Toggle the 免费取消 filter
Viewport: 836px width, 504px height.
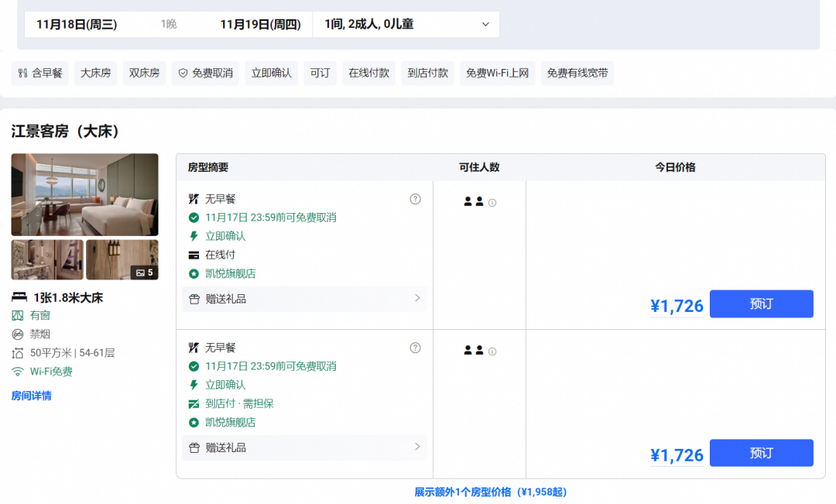point(205,73)
